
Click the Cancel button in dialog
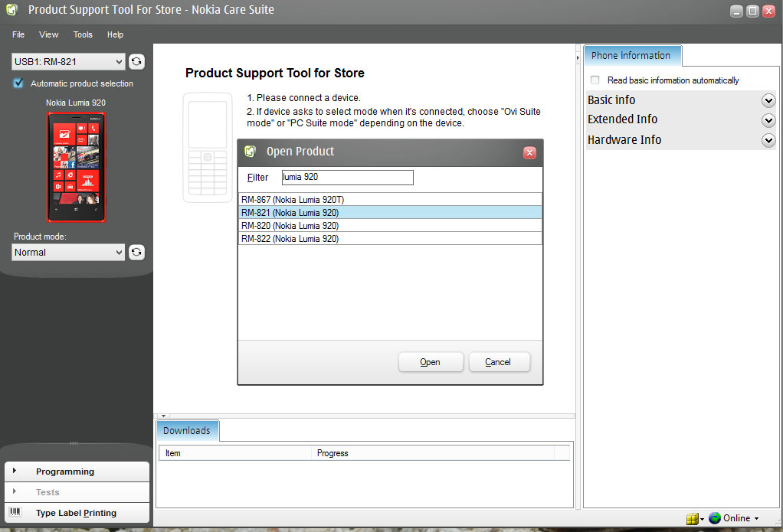coord(499,362)
